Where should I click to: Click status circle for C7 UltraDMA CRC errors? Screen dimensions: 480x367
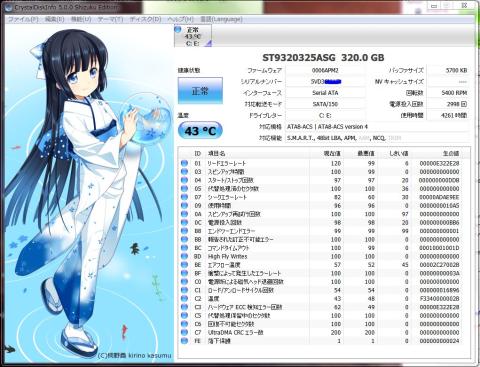tap(184, 332)
